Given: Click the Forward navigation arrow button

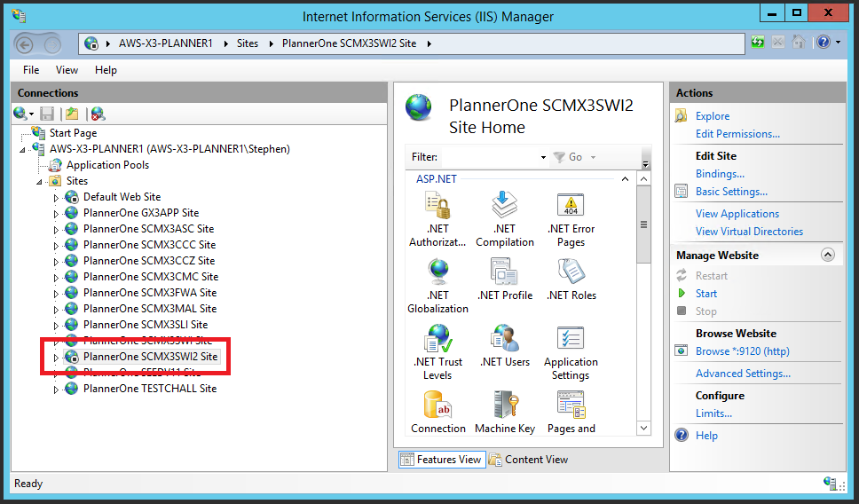Looking at the screenshot, I should pyautogui.click(x=52, y=44).
